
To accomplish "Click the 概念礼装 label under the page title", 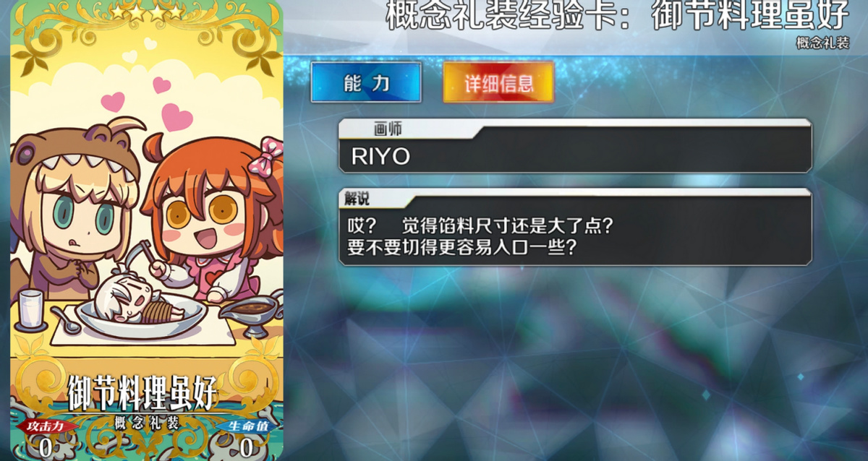I will point(822,43).
